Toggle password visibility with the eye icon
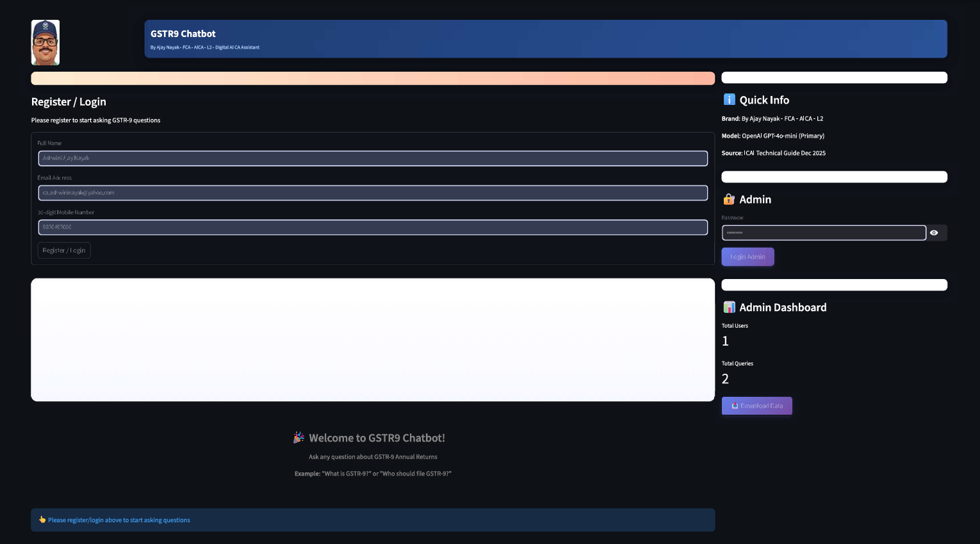The image size is (980, 544). (934, 233)
